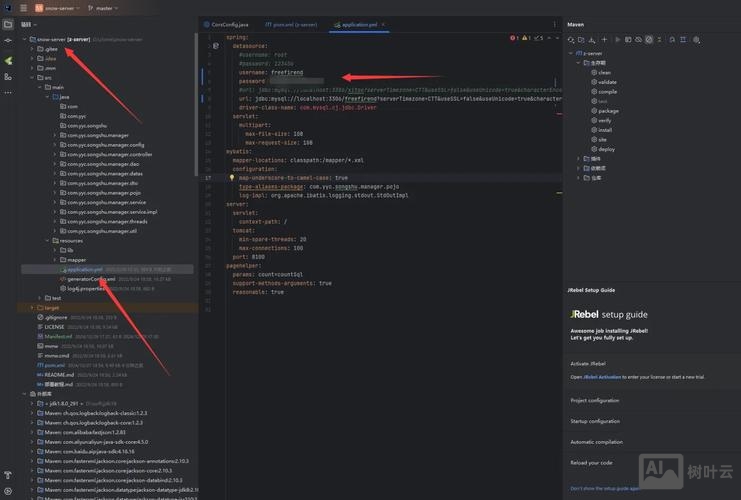Collapse the z-server node in Maven
The height and width of the screenshot is (500, 741).
(x=571, y=53)
